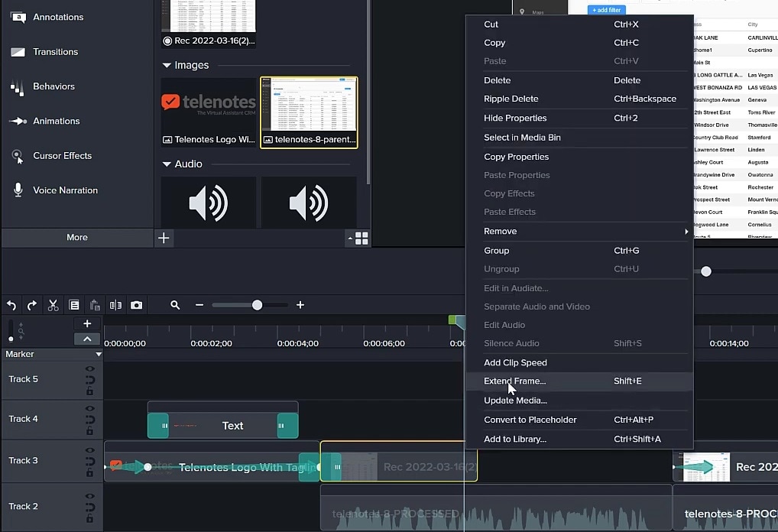The image size is (778, 532).
Task: Click the Undo arrow in timeline toolbar
Action: point(11,305)
